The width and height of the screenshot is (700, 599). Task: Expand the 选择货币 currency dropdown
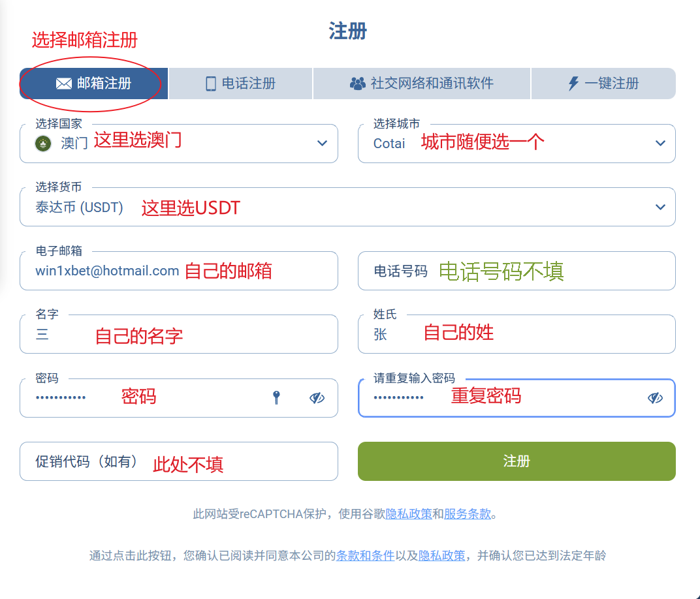[660, 207]
